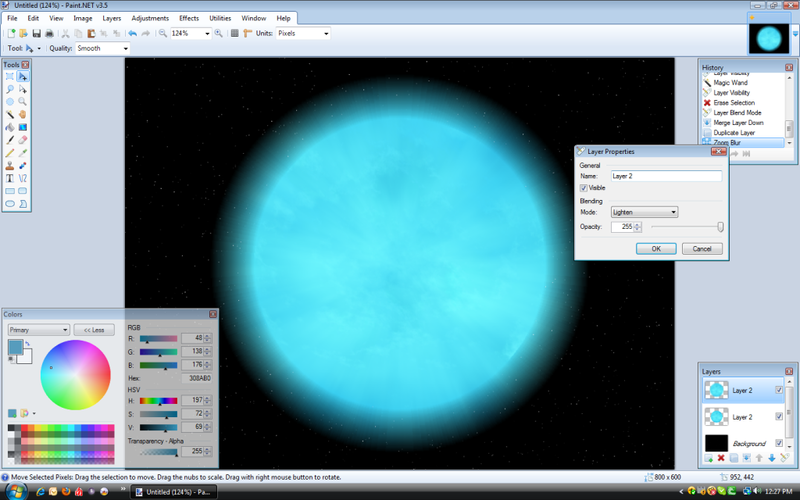Select the Eraser tool

click(x=22, y=140)
